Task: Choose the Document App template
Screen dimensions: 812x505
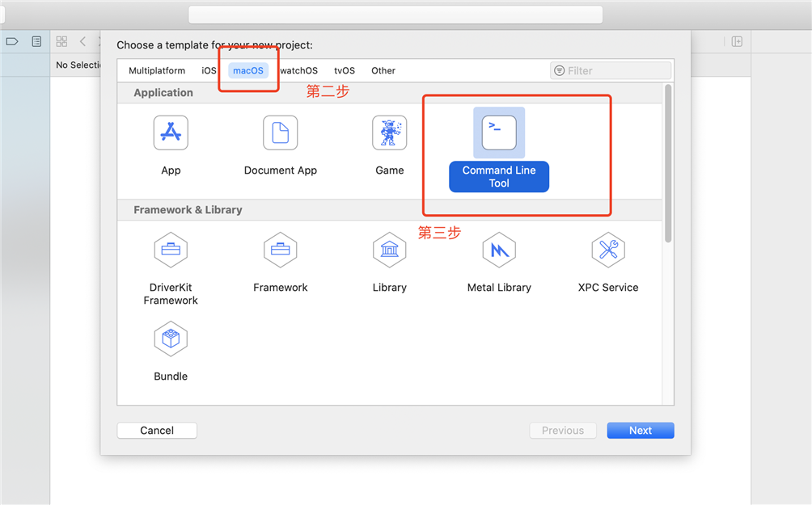Action: pos(280,133)
